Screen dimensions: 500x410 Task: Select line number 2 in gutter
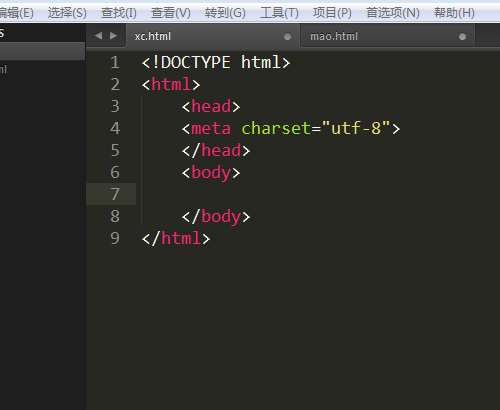[115, 84]
